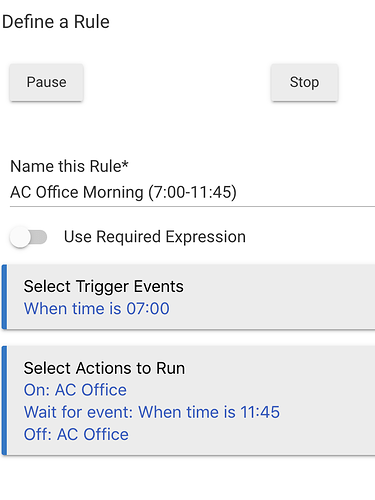
Task: Enable the Use Required Expression switch
Action: [28, 237]
